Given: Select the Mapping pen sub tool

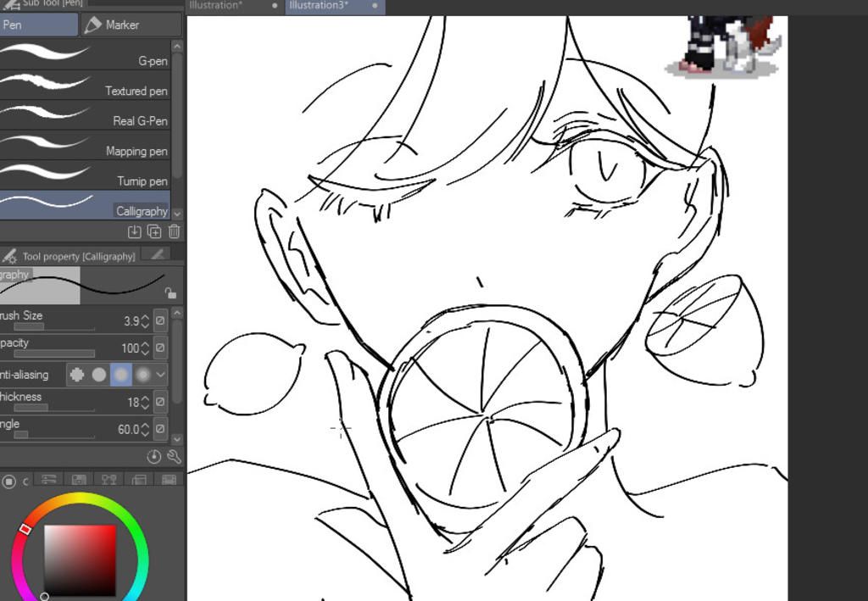Looking at the screenshot, I should [85, 145].
